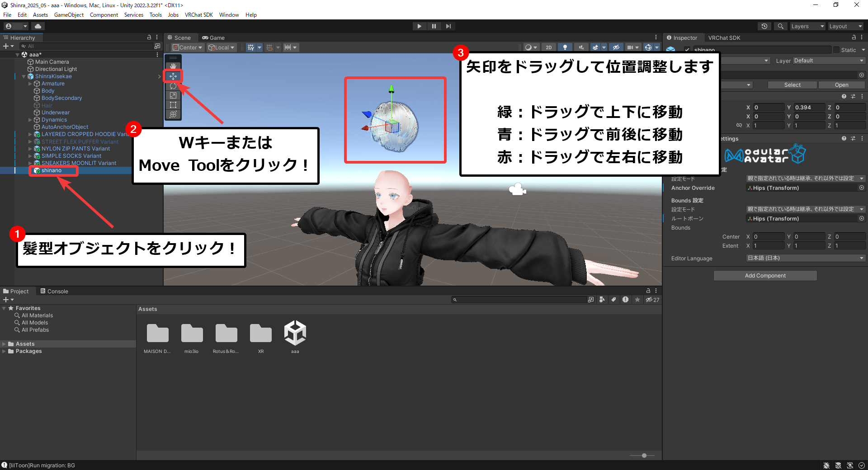Save project search star icon
The width and height of the screenshot is (868, 470).
[637, 300]
